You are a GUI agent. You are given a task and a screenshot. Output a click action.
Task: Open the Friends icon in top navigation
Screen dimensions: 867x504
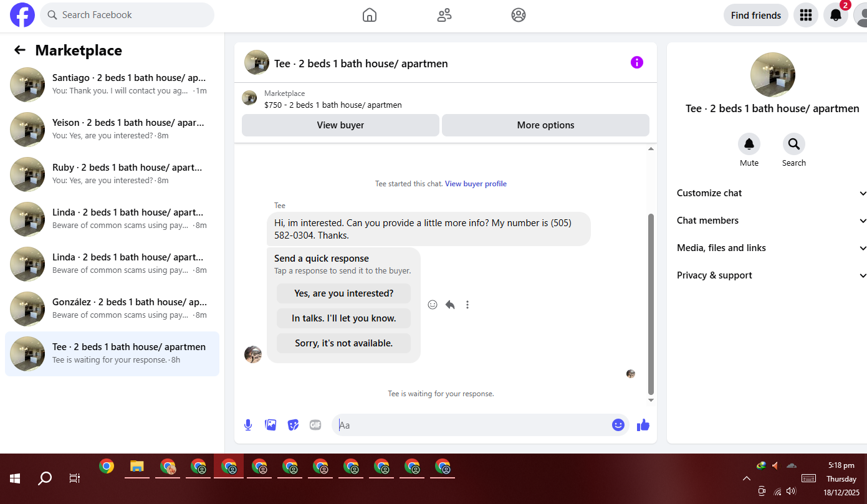point(444,15)
